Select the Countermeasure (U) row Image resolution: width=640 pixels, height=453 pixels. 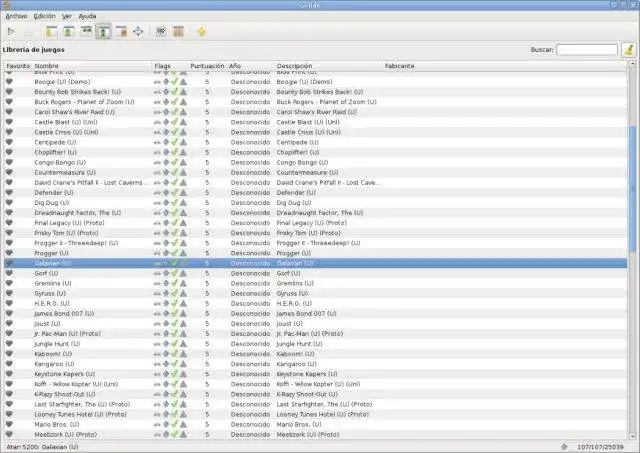pos(316,172)
